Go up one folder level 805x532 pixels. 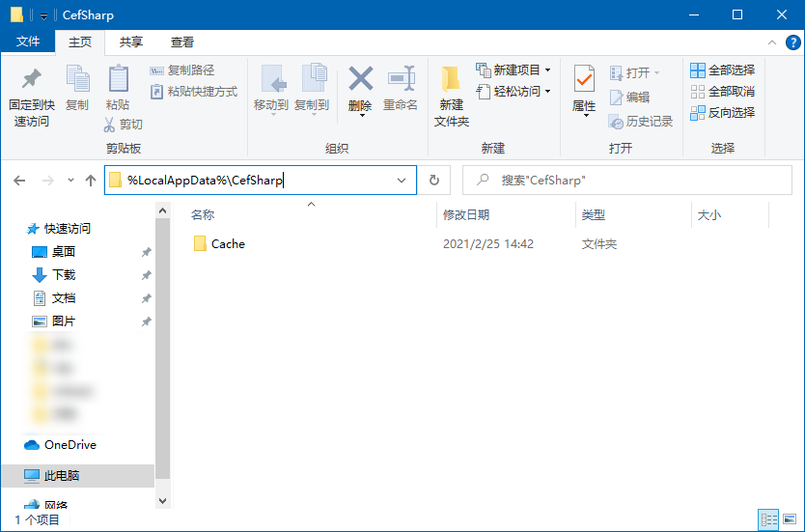click(x=91, y=181)
